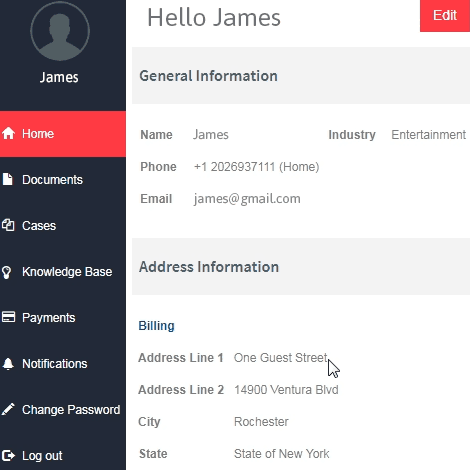
Task: Click the Cases clipboard icon
Action: click(8, 225)
